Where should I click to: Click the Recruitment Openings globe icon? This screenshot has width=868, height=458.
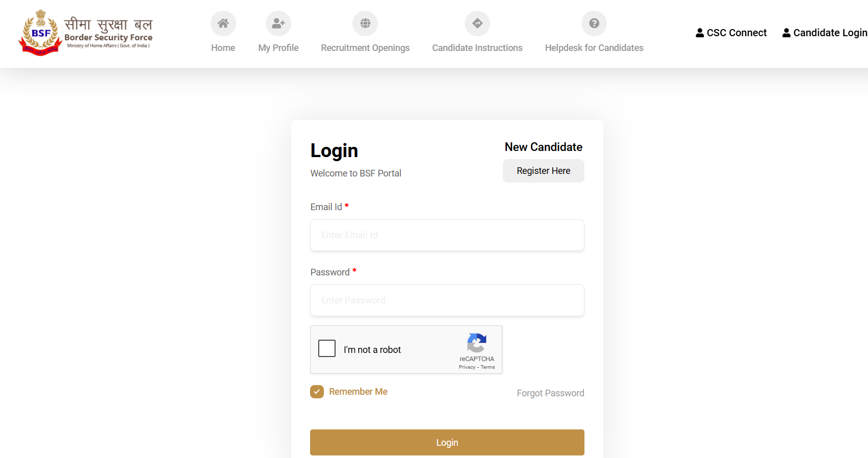pos(365,23)
